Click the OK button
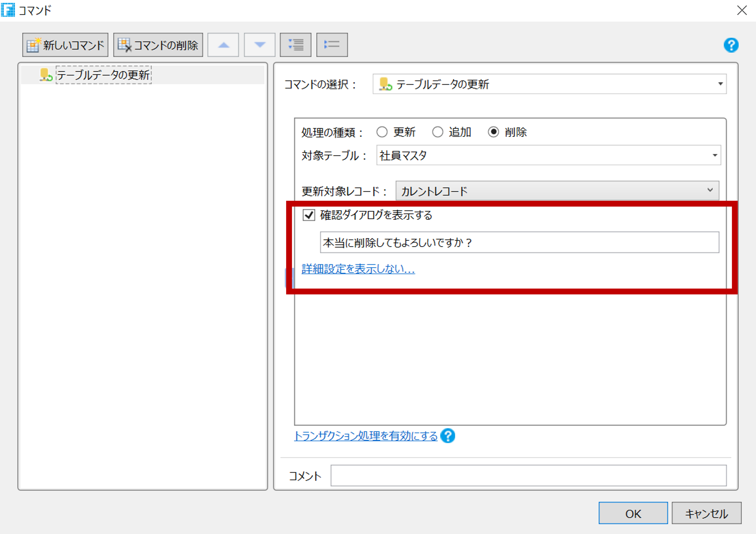The image size is (756, 534). point(633,513)
